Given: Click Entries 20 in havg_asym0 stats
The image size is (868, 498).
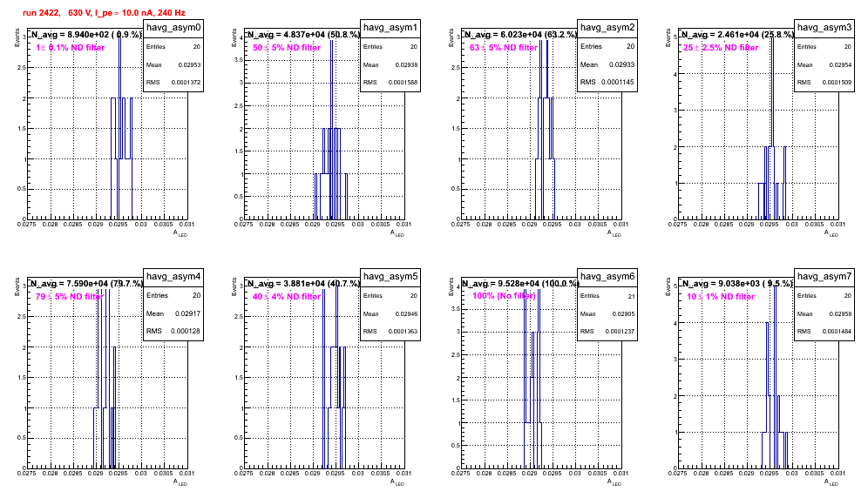Looking at the screenshot, I should click(x=173, y=47).
